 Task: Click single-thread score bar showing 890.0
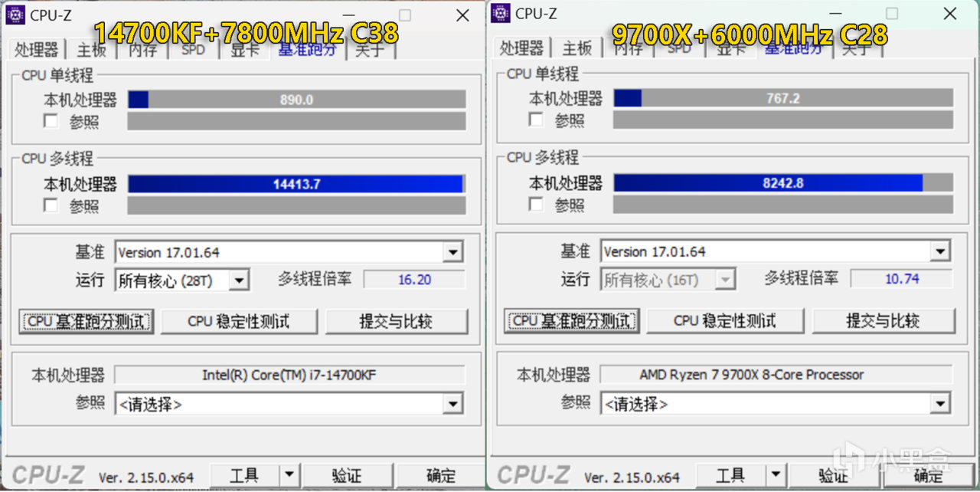click(296, 100)
